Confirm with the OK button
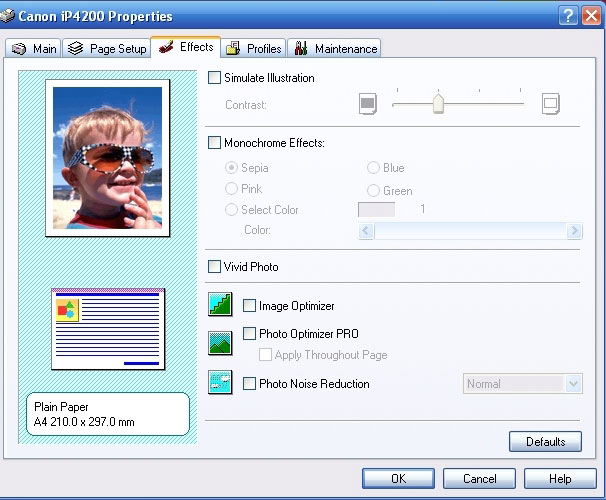 398,479
